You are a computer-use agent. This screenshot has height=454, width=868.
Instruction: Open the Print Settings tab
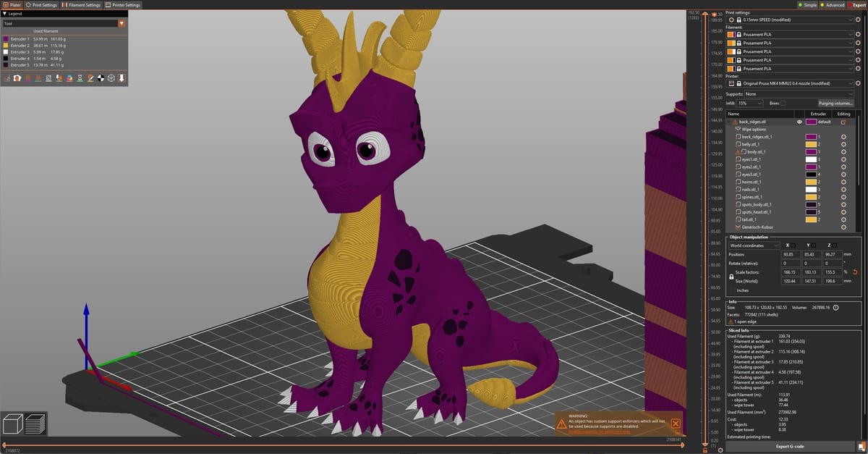[41, 4]
